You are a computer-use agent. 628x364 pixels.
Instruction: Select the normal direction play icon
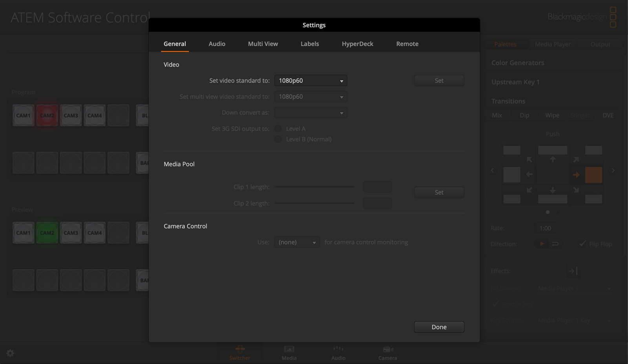[542, 244]
